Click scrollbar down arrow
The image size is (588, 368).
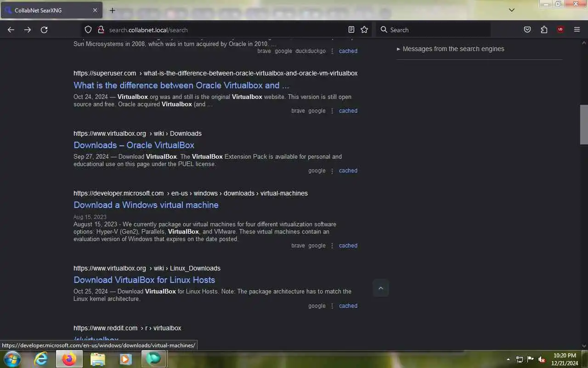pyautogui.click(x=584, y=345)
